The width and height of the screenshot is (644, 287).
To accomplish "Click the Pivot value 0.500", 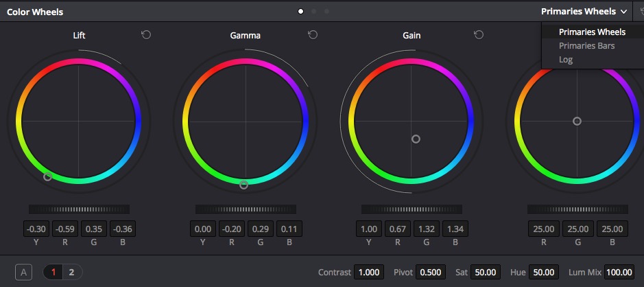I will pos(431,272).
